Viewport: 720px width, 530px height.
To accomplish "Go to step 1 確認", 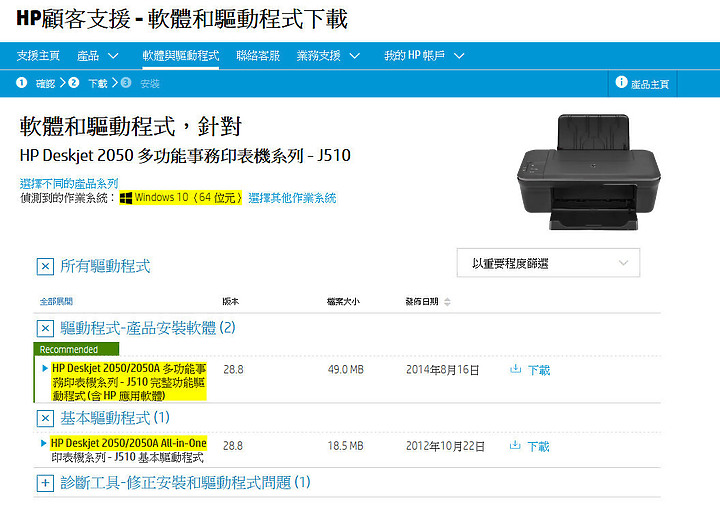I will pyautogui.click(x=35, y=83).
